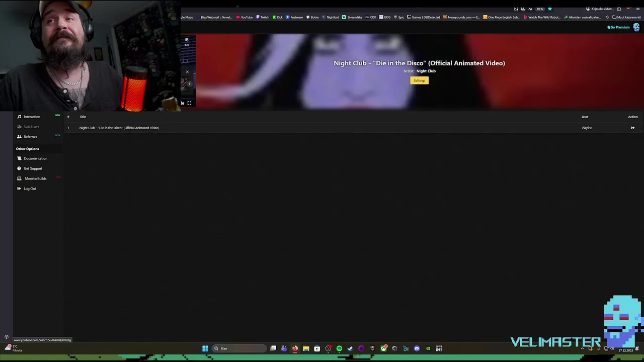Viewport: 644px width, 362px height.
Task: Open the Restream bookmark
Action: click(x=294, y=17)
